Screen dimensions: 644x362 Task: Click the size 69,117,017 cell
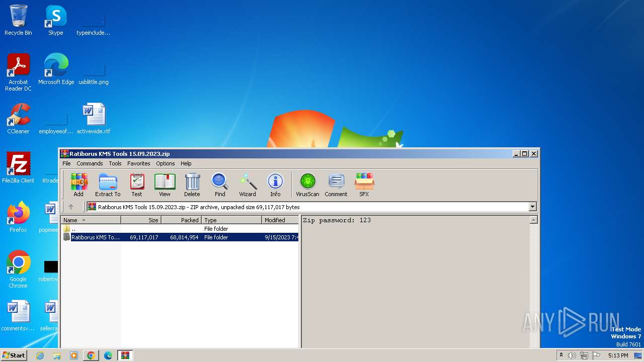click(144, 237)
